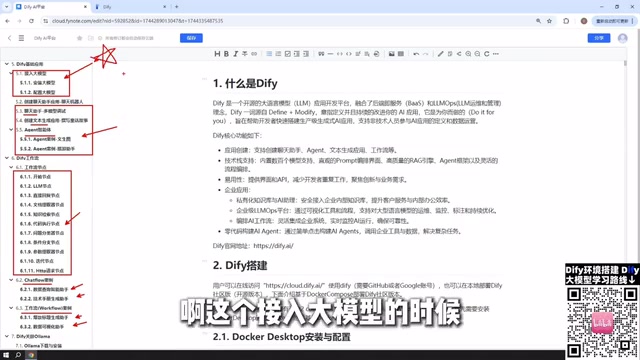Open Windows taskbar search

pyautogui.click(x=18, y=355)
